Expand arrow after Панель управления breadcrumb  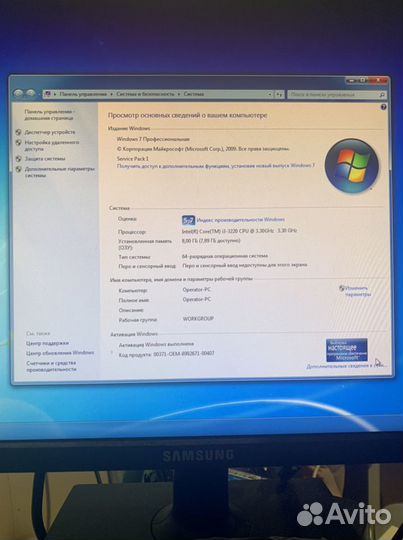[x=111, y=94]
